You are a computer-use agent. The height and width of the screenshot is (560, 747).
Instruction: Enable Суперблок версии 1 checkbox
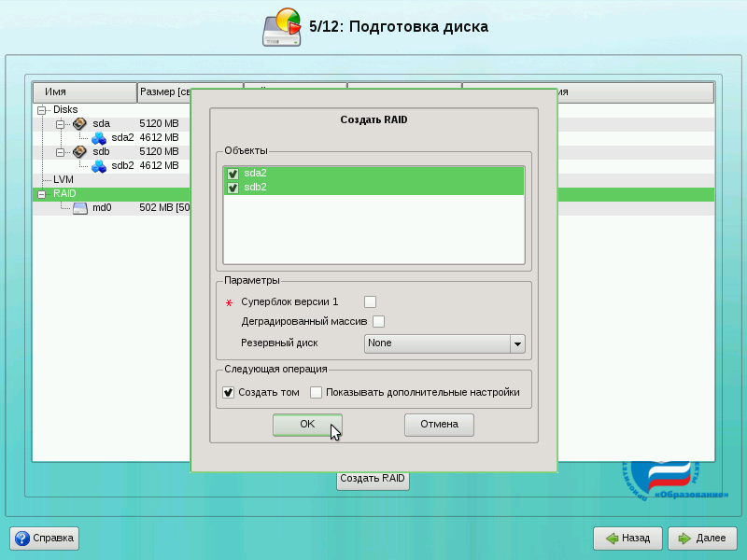click(370, 301)
